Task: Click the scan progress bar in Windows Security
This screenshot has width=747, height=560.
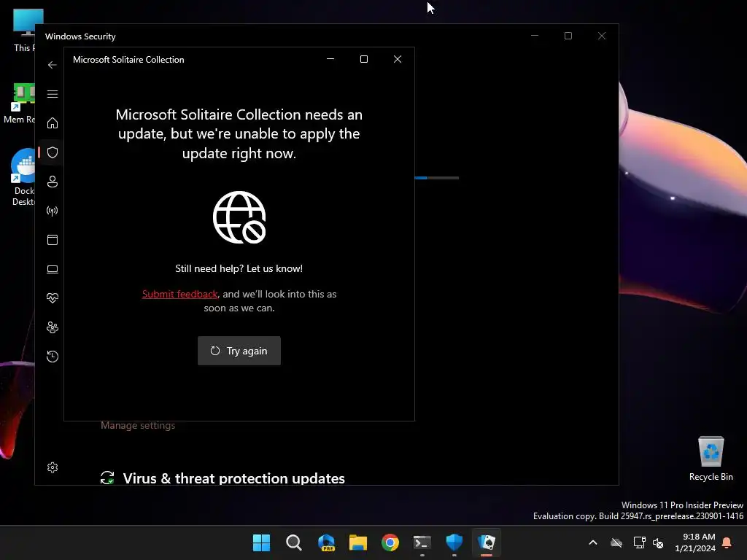Action: (437, 178)
